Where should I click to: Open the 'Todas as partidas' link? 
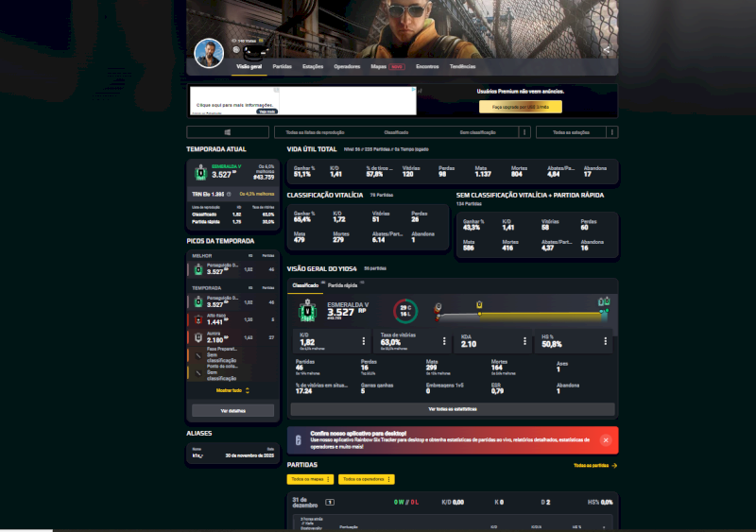pyautogui.click(x=591, y=466)
